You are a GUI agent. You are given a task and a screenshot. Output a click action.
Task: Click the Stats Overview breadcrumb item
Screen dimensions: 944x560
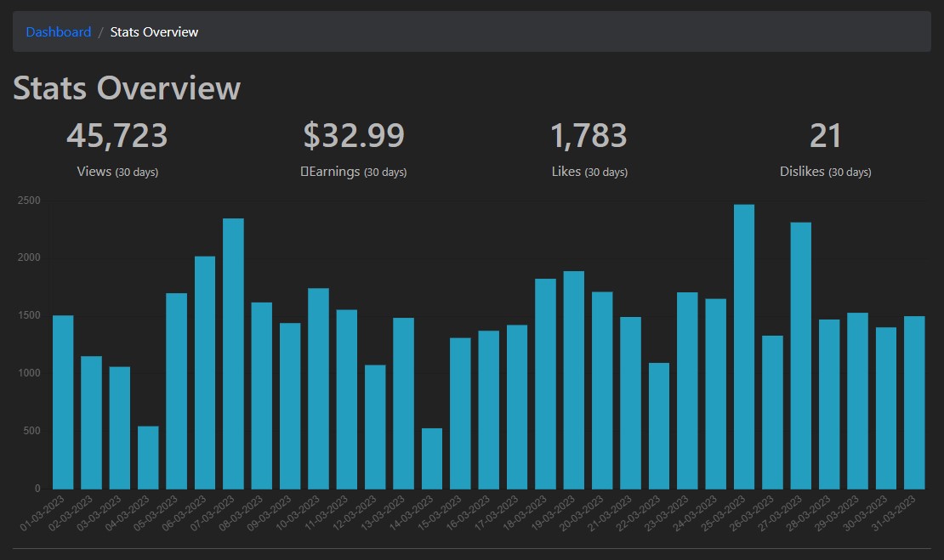coord(154,32)
